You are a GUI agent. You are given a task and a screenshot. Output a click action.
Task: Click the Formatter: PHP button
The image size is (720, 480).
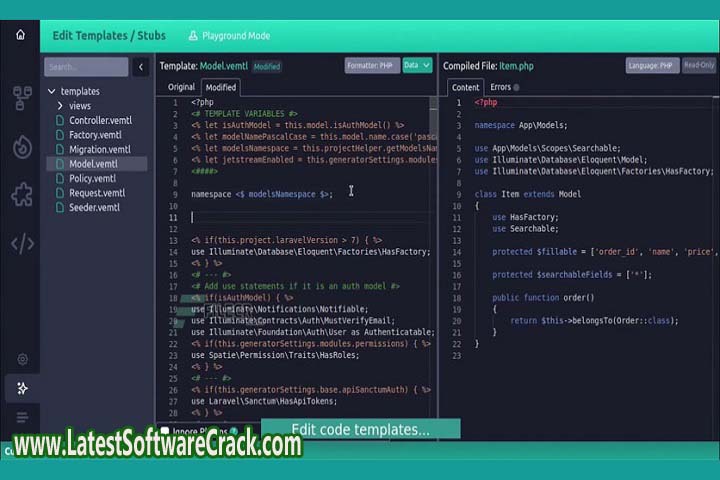point(370,66)
